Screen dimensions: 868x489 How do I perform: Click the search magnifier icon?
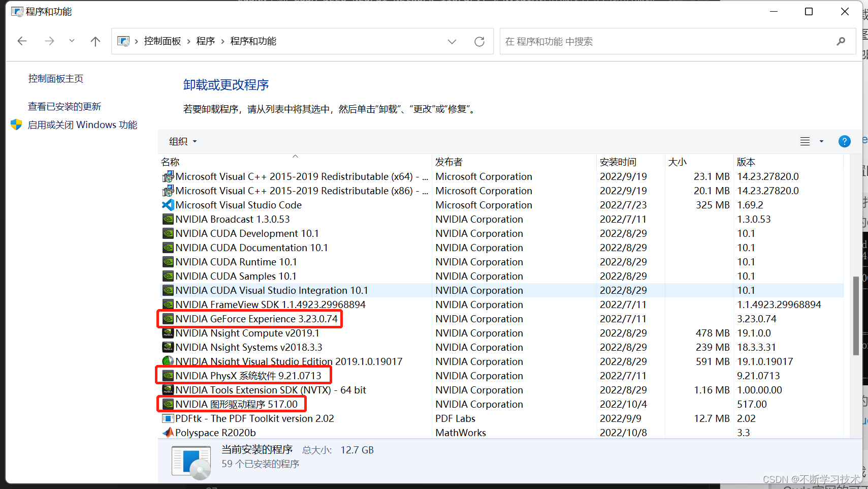[842, 41]
